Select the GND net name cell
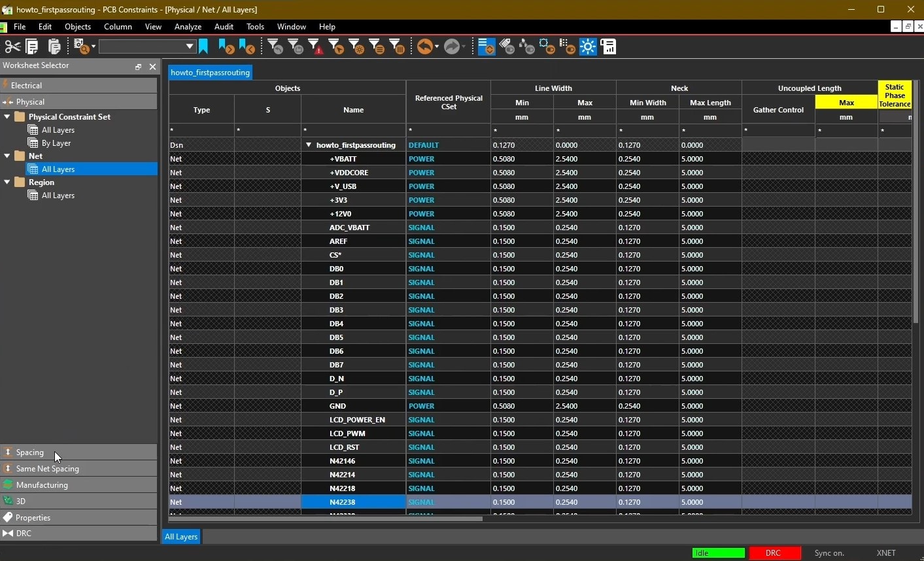This screenshot has width=924, height=561. 353,406
